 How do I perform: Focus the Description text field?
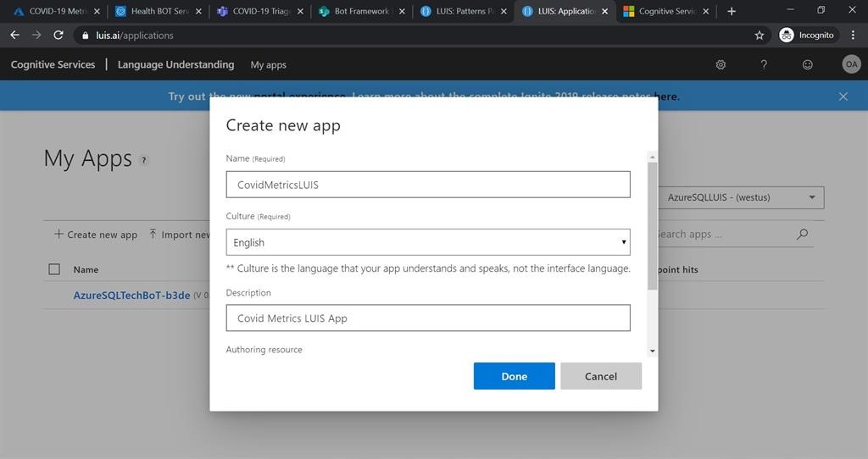point(428,318)
